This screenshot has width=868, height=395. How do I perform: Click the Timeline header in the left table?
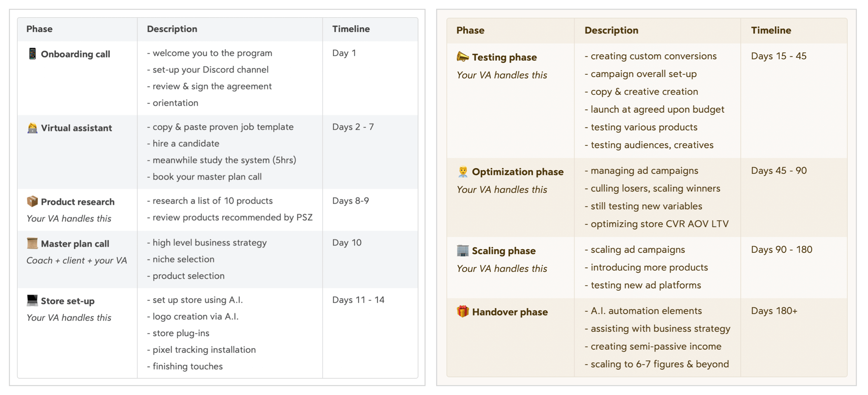351,29
